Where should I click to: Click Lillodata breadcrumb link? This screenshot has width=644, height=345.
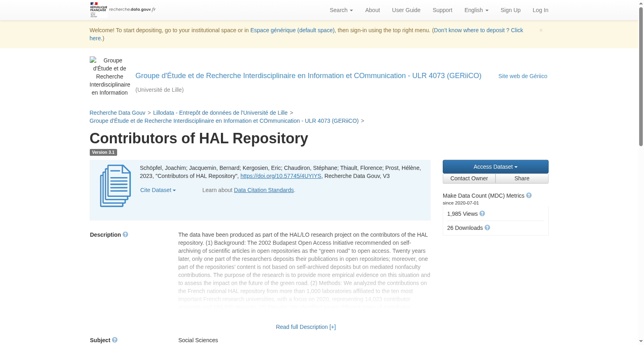click(x=220, y=113)
